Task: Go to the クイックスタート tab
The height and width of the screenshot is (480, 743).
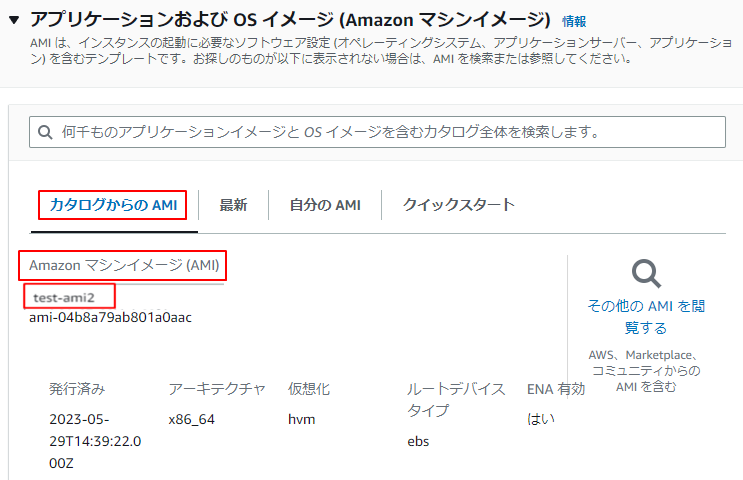Action: [x=458, y=205]
